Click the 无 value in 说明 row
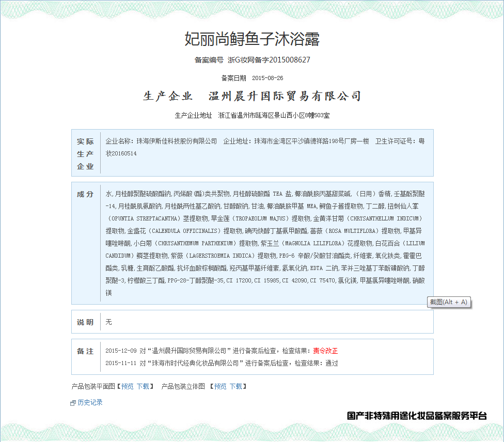The image size is (504, 442). 108,322
